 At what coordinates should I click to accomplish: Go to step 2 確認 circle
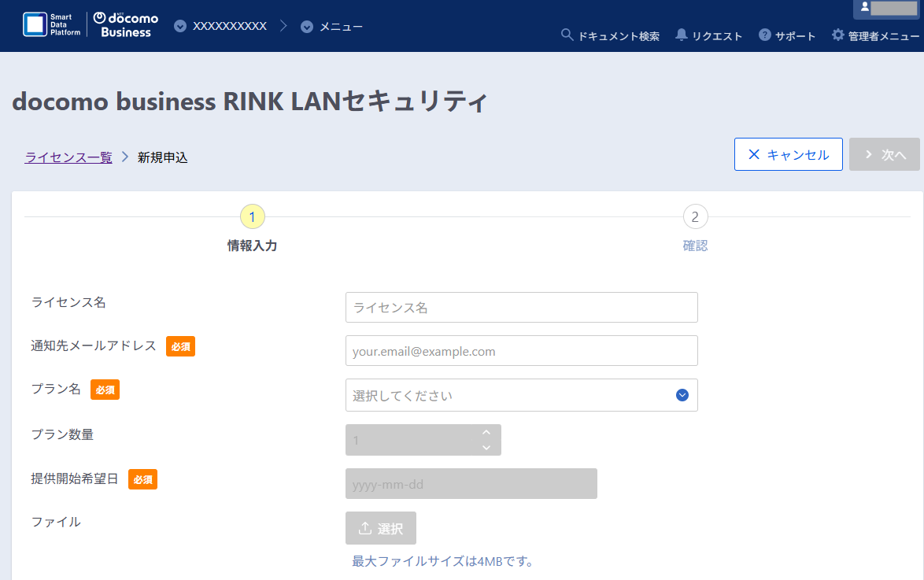[x=695, y=217]
